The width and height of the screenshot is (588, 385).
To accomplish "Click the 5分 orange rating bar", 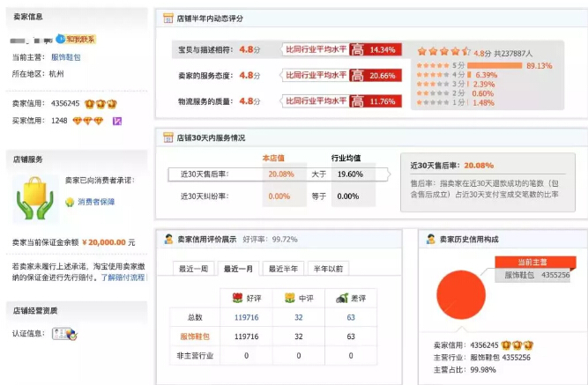I will click(x=496, y=65).
